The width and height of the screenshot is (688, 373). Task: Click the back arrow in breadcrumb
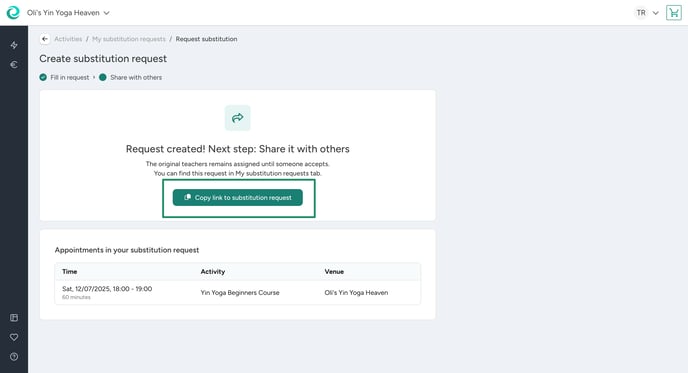click(x=45, y=39)
